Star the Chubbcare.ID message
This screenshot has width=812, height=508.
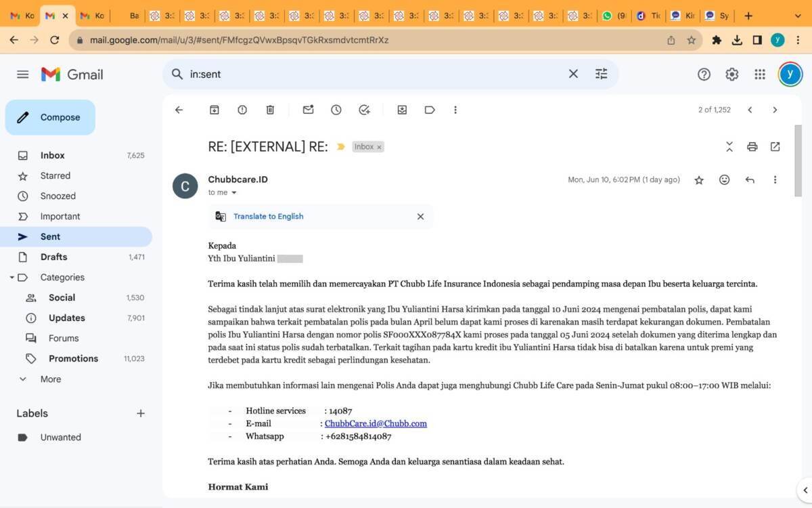point(699,180)
